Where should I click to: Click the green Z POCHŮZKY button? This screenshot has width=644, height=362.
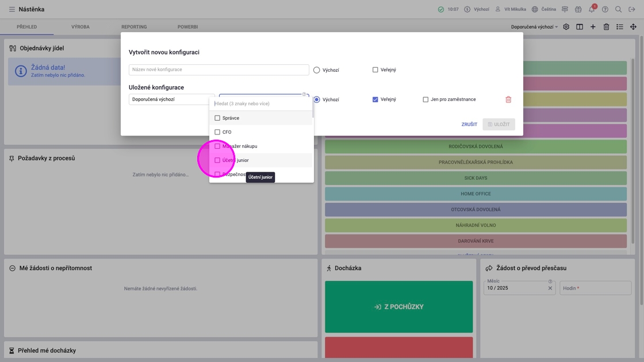click(x=399, y=307)
